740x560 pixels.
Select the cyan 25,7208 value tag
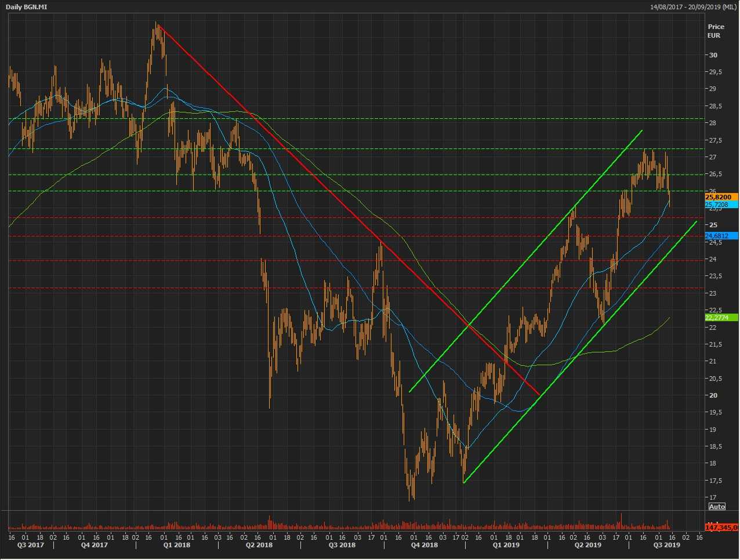(x=721, y=205)
